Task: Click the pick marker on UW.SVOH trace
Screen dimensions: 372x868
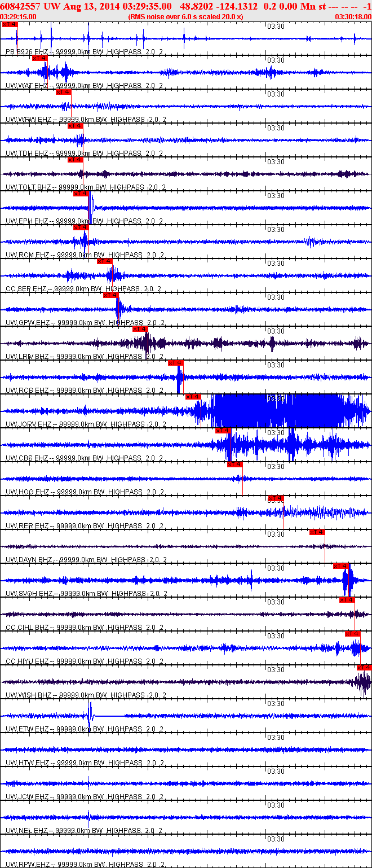Action: tap(342, 565)
